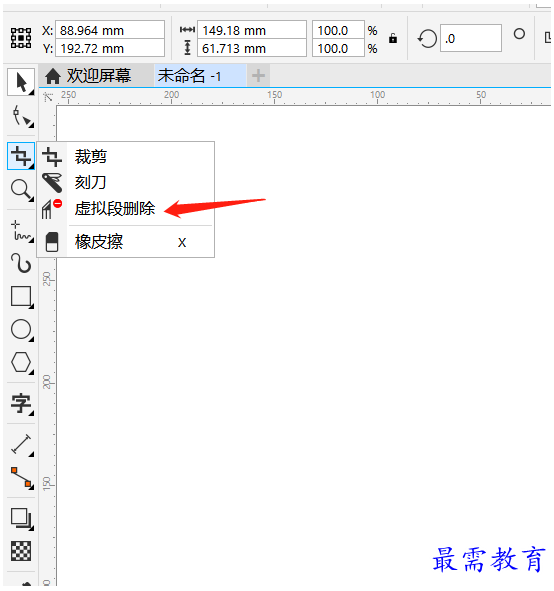The width and height of the screenshot is (554, 591).
Task: Open the Text tool flyout arrow
Action: [x=32, y=413]
